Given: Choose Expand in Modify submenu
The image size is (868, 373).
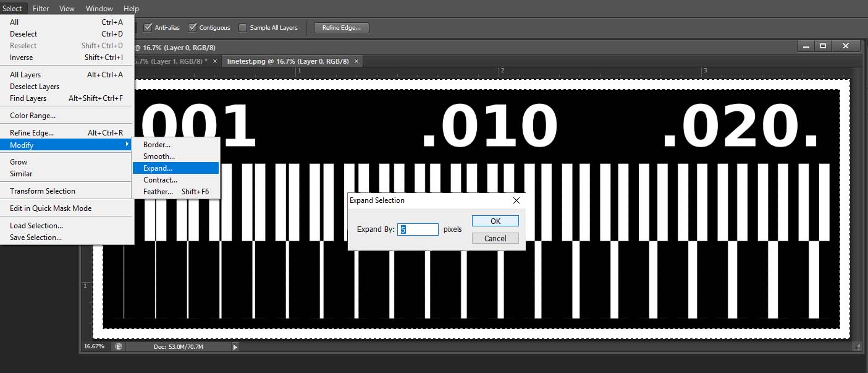Looking at the screenshot, I should 176,168.
